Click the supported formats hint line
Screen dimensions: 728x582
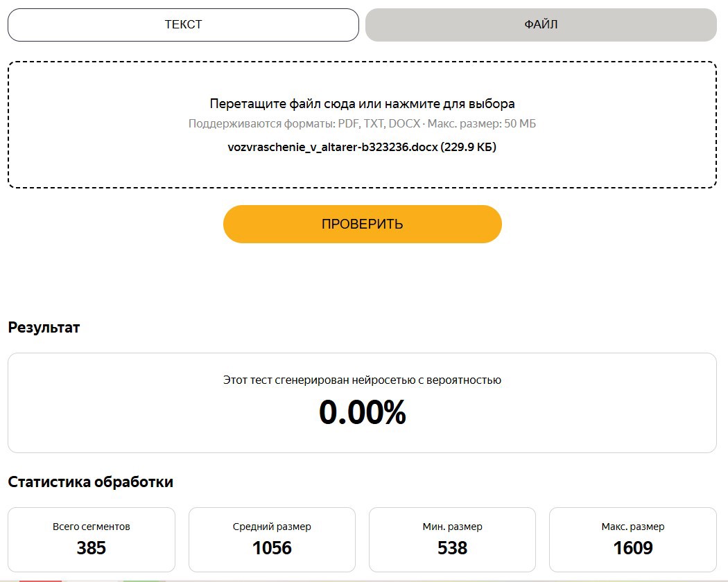[362, 123]
